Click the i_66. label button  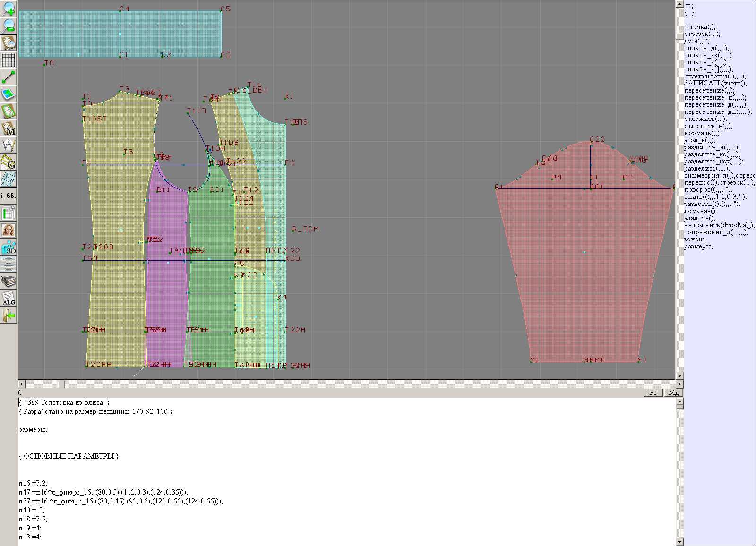[x=9, y=196]
